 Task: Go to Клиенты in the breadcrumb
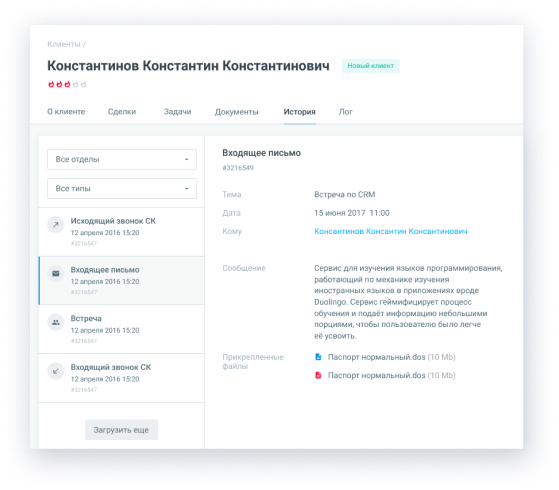64,44
